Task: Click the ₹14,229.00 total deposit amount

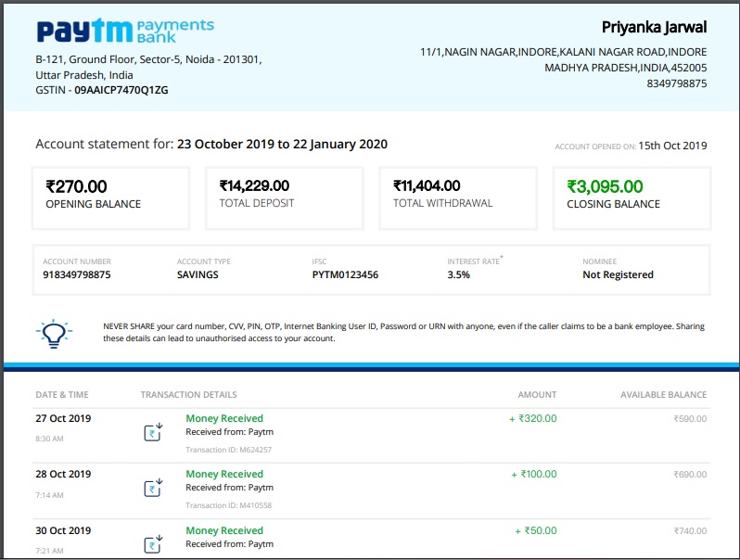Action: point(254,185)
